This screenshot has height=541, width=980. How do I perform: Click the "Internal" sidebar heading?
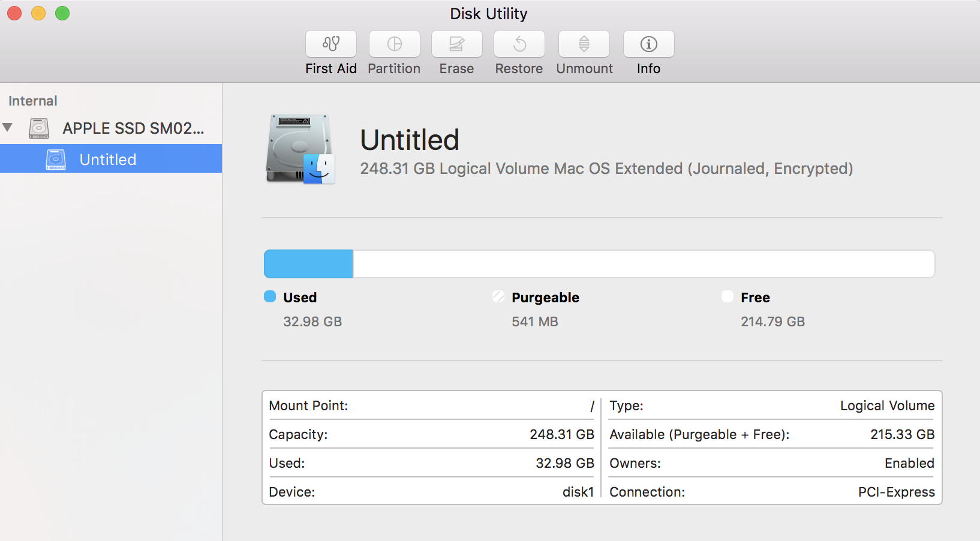[33, 101]
